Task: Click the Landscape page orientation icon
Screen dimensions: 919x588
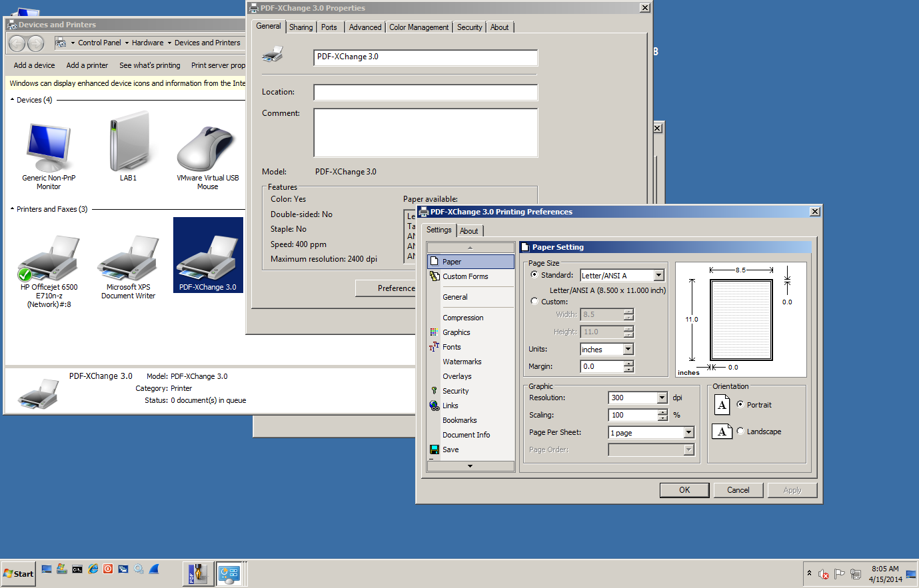Action: click(722, 432)
